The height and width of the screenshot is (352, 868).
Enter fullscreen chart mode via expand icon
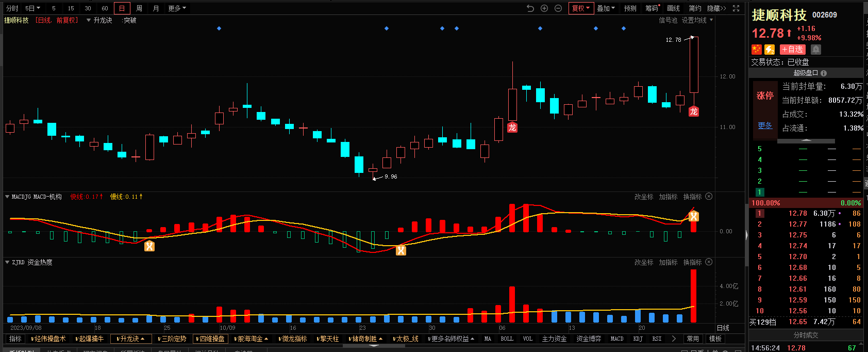[736, 8]
